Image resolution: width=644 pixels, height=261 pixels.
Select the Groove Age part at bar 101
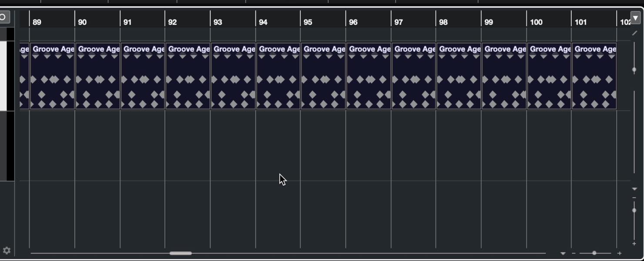coord(594,76)
